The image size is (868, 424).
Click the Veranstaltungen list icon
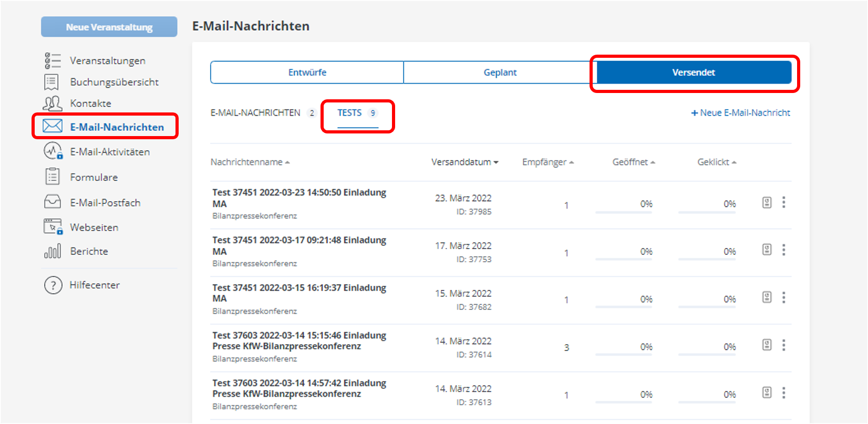pos(53,60)
